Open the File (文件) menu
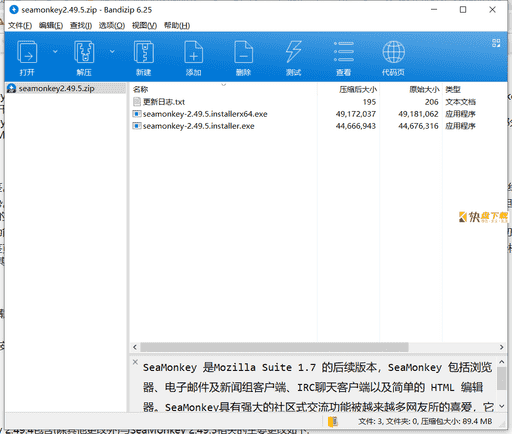The height and width of the screenshot is (434, 512). 20,26
